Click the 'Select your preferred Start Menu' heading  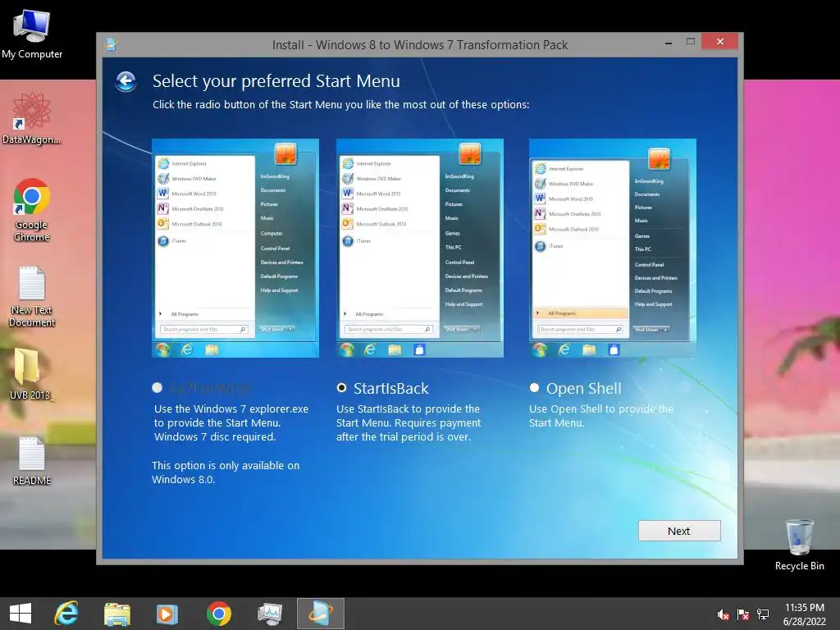point(276,81)
